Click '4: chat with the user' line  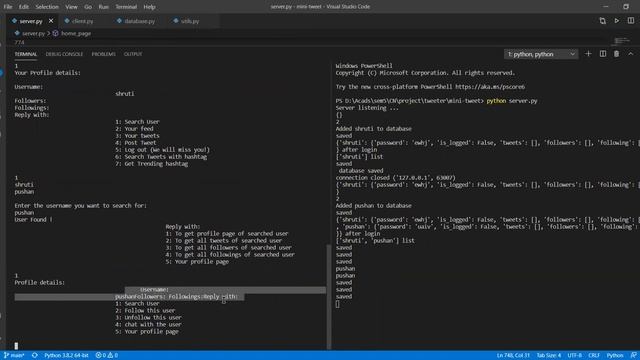148,324
